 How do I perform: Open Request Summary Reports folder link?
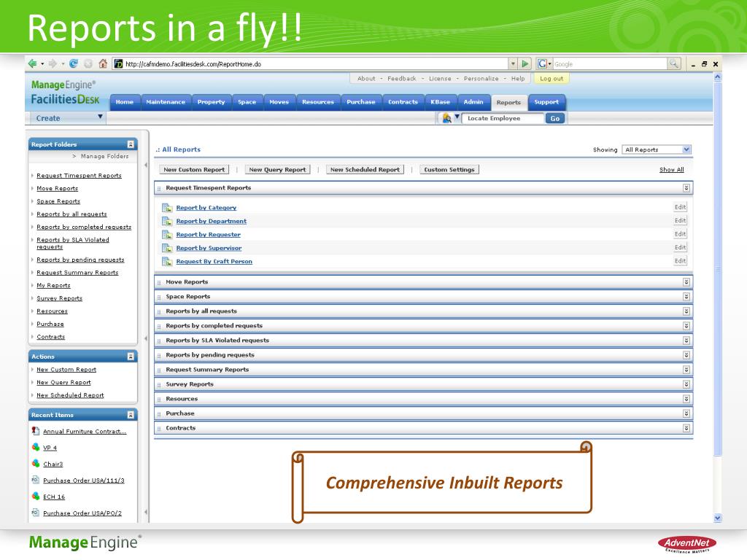coord(77,273)
